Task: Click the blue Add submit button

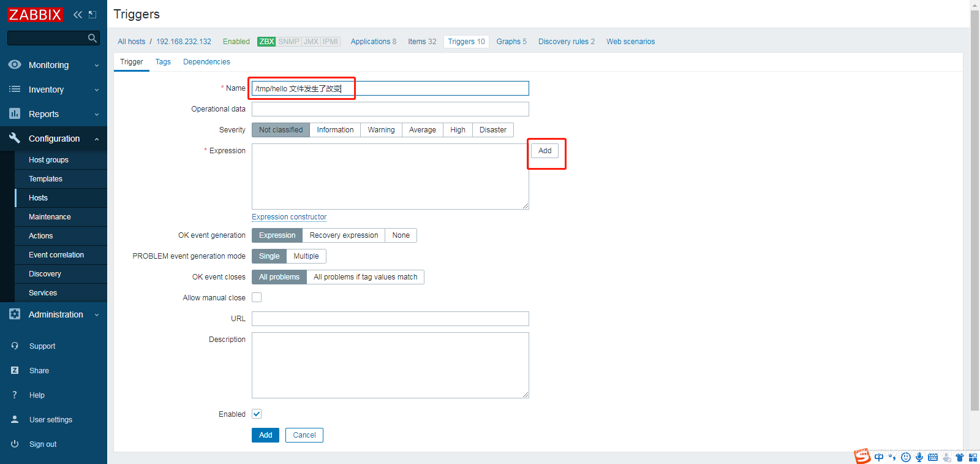Action: [x=265, y=435]
